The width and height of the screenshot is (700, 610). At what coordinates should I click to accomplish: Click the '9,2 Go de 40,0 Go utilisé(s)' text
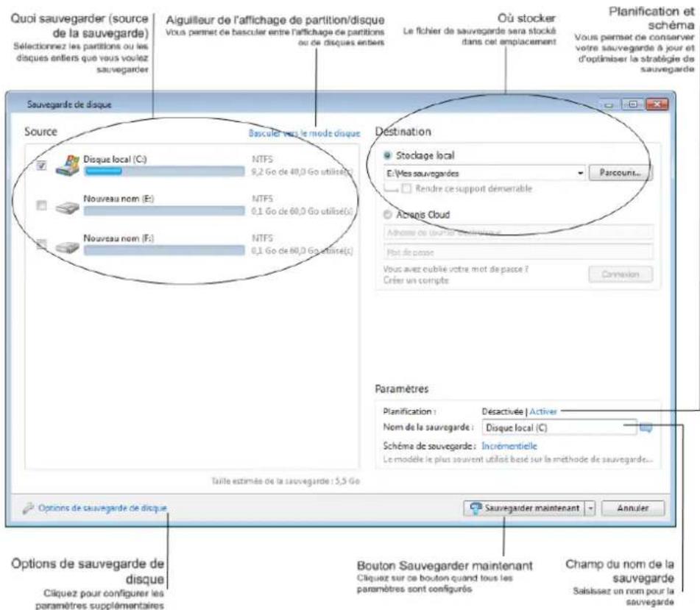click(x=303, y=171)
